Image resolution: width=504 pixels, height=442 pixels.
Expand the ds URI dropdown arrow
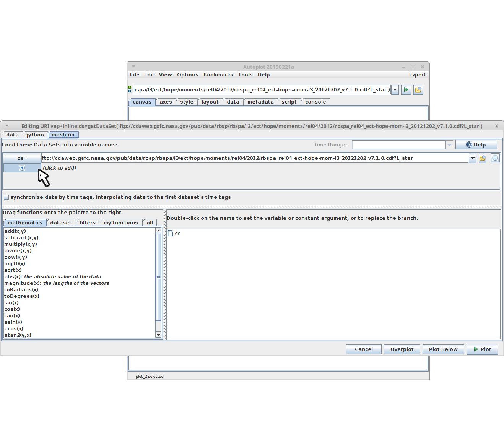[473, 158]
